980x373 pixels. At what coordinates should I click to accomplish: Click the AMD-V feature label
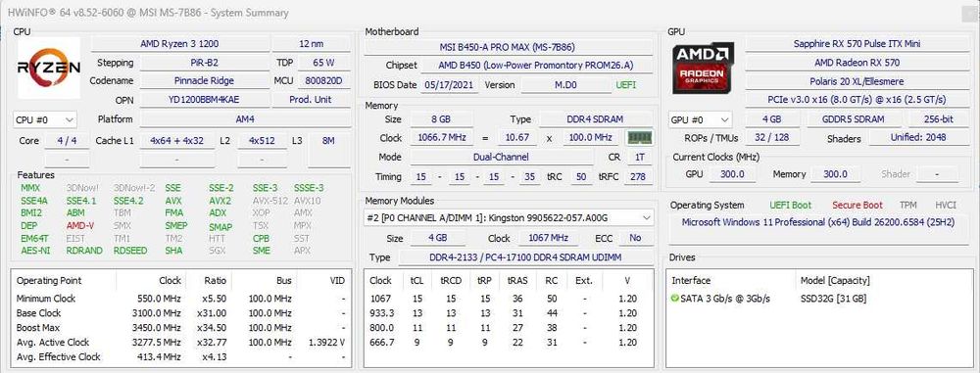point(80,225)
